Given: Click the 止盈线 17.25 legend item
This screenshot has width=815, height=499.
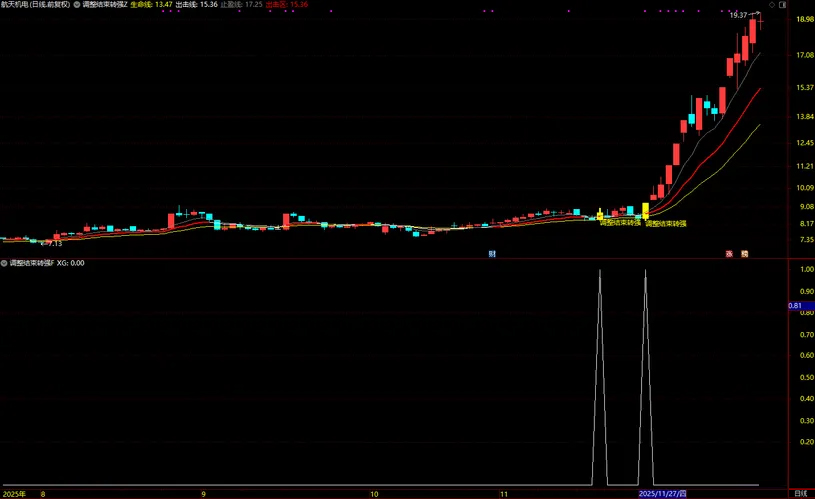Looking at the screenshot, I should click(243, 5).
